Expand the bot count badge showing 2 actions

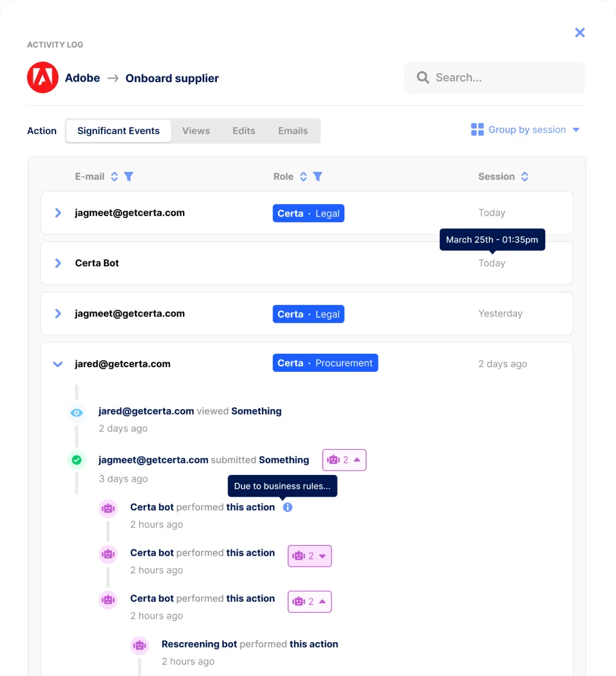click(310, 556)
